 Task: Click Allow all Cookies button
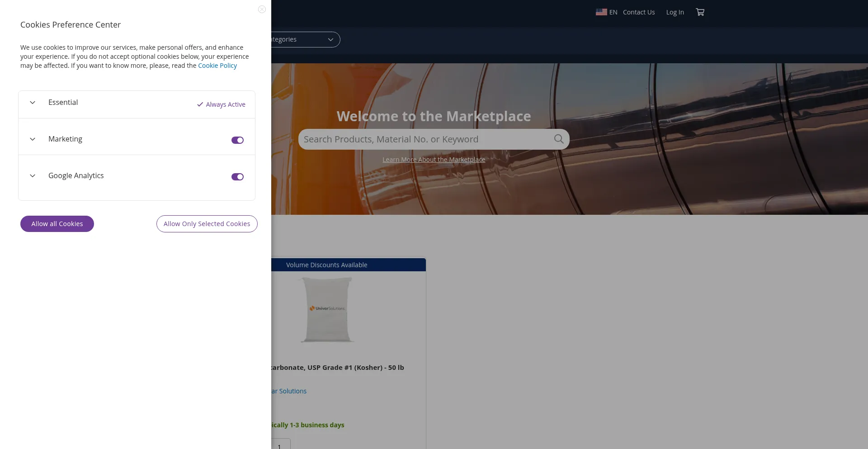tap(57, 224)
